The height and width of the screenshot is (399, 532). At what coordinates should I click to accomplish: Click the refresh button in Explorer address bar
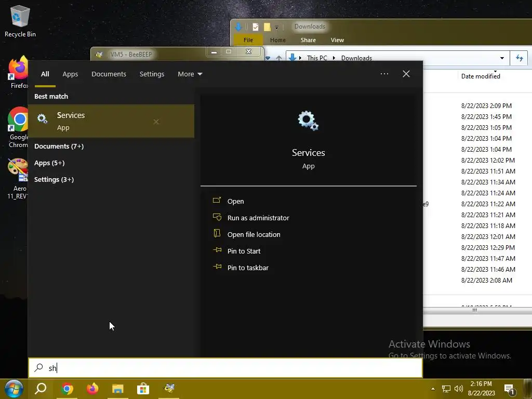[x=519, y=58]
